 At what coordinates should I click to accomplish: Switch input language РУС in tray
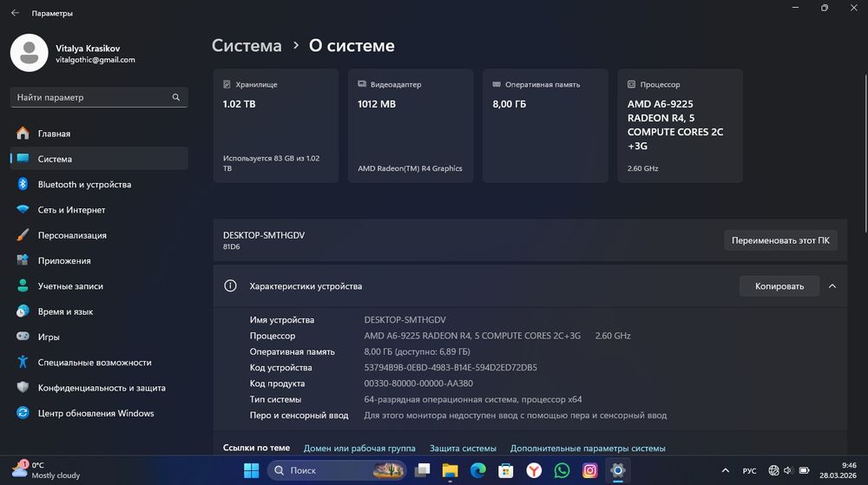point(750,470)
